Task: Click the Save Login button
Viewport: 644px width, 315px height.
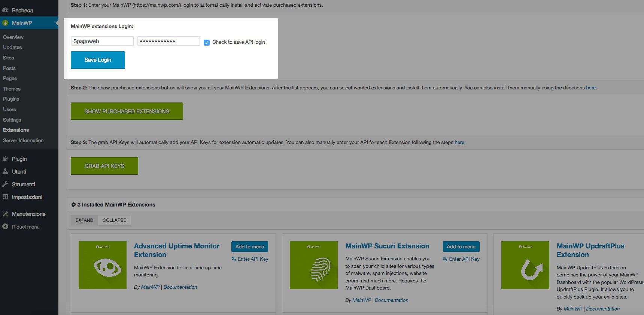Action: (x=98, y=60)
